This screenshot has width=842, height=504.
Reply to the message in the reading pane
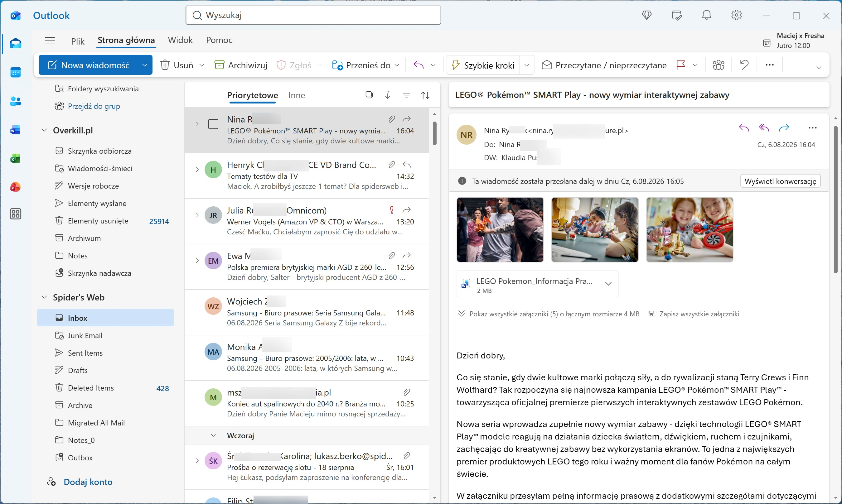point(744,128)
